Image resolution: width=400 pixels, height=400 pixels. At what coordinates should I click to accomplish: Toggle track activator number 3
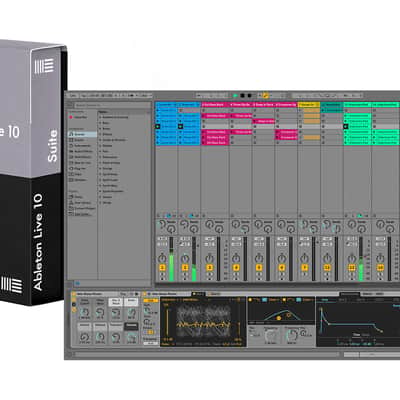click(x=210, y=268)
